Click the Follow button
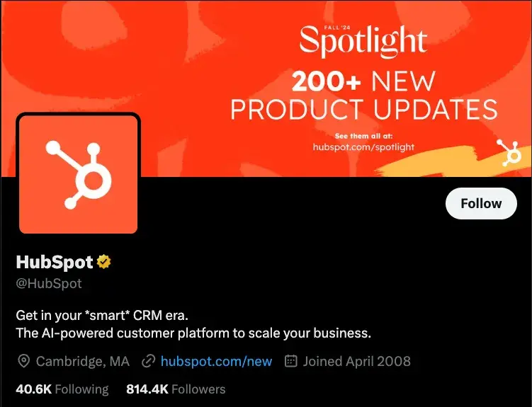This screenshot has width=532, height=407. tap(481, 203)
